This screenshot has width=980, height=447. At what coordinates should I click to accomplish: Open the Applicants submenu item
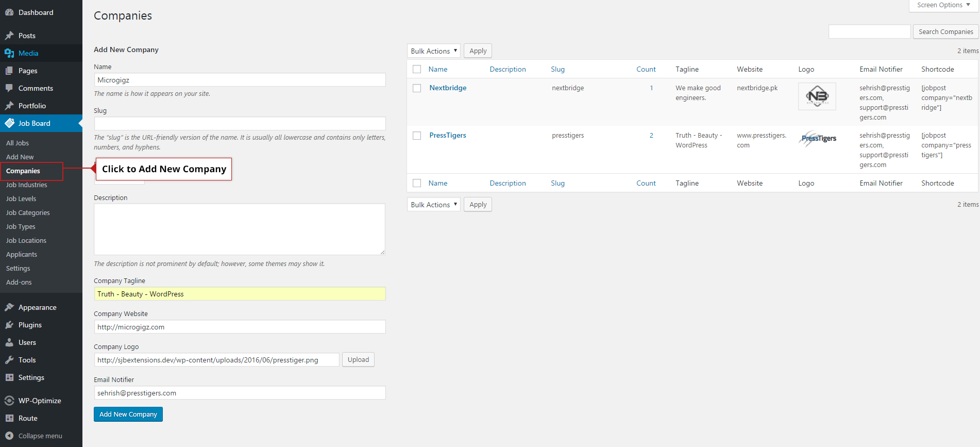pyautogui.click(x=22, y=254)
